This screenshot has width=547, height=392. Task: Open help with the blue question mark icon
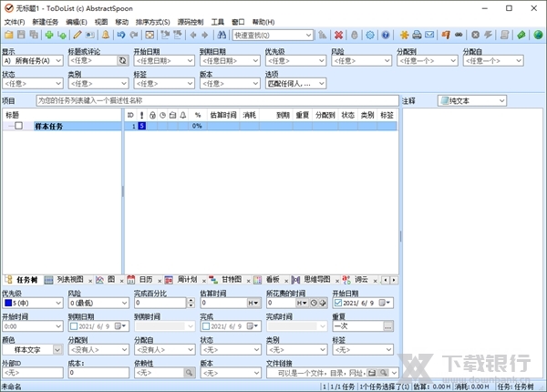point(385,35)
